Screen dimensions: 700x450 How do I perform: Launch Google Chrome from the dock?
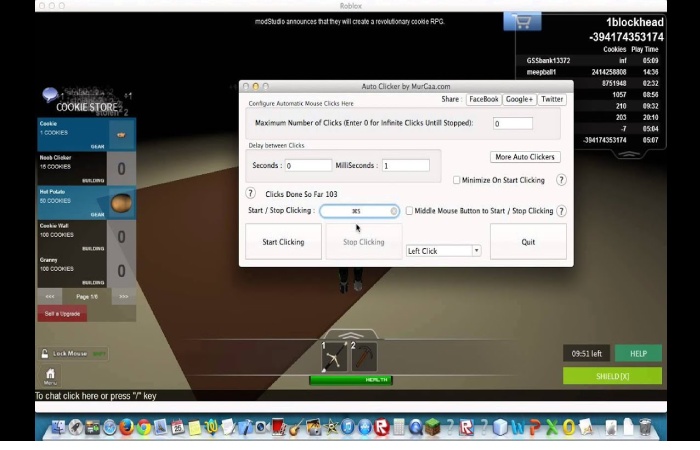coord(144,427)
